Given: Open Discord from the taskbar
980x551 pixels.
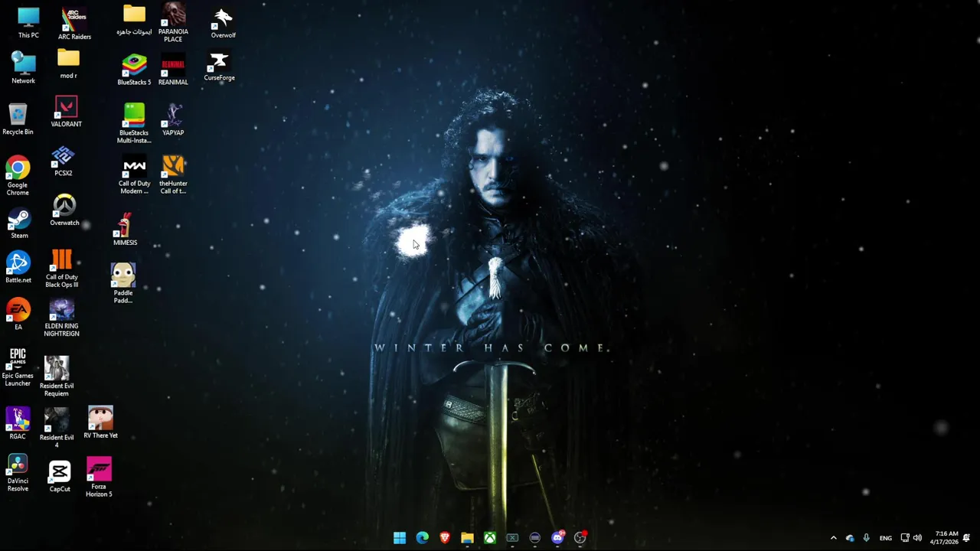Looking at the screenshot, I should 557,538.
